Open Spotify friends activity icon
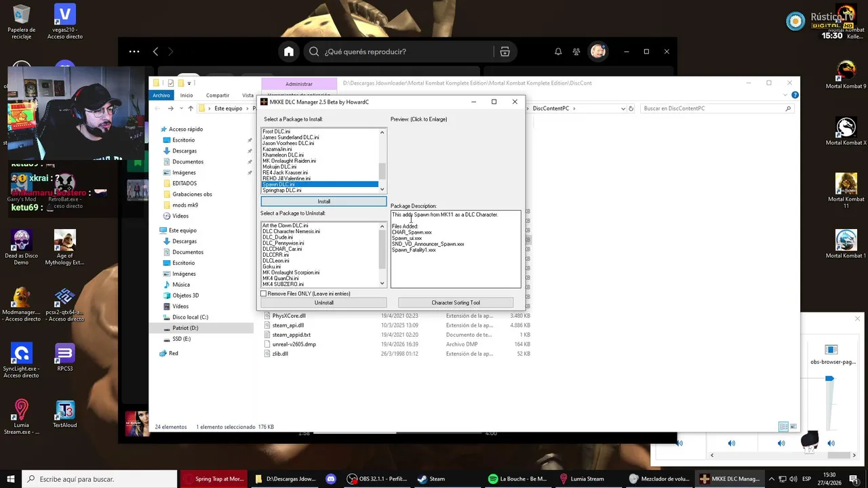Viewport: 868px width, 488px height. click(576, 52)
